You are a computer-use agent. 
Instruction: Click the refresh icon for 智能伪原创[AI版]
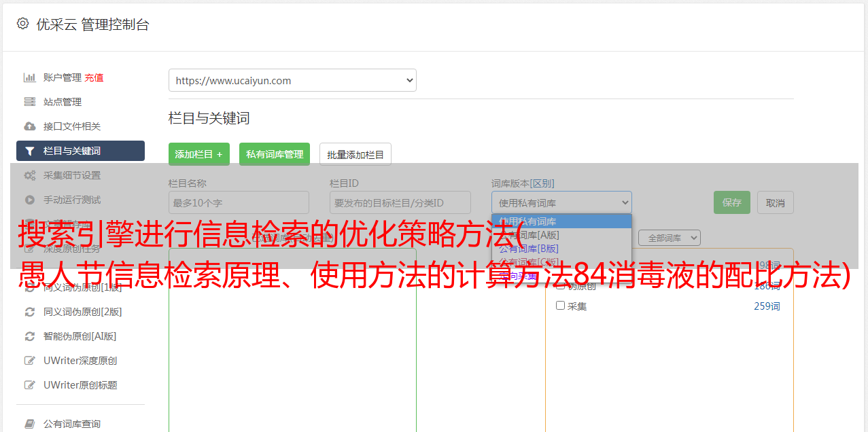pyautogui.click(x=30, y=336)
